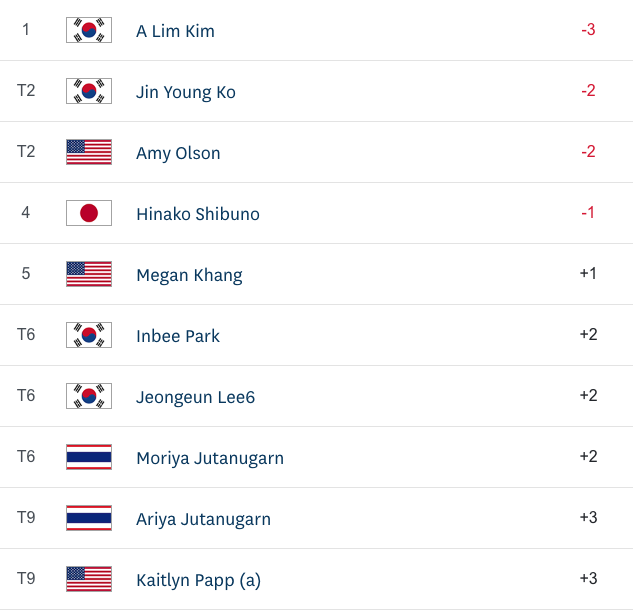Open Moriya Jutanugarn's profile
633x612 pixels.
point(210,458)
